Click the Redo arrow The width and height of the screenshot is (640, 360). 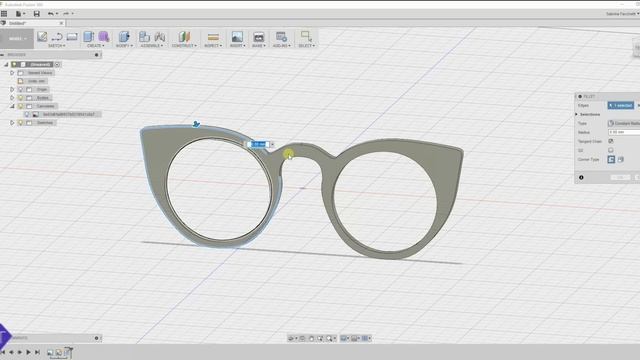coord(66,13)
